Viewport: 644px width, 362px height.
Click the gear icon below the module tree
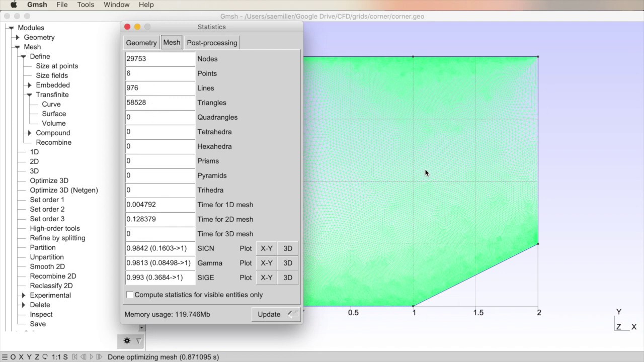click(x=127, y=341)
